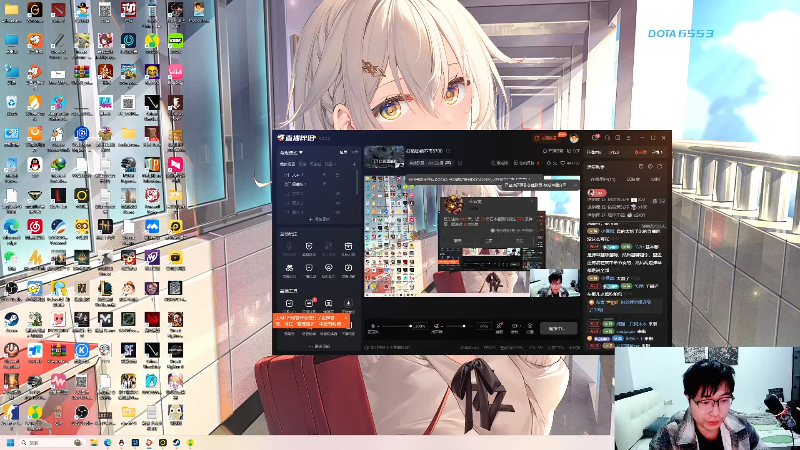800x450 pixels.
Task: Select the second tab of right side panel
Action: pyautogui.click(x=615, y=152)
